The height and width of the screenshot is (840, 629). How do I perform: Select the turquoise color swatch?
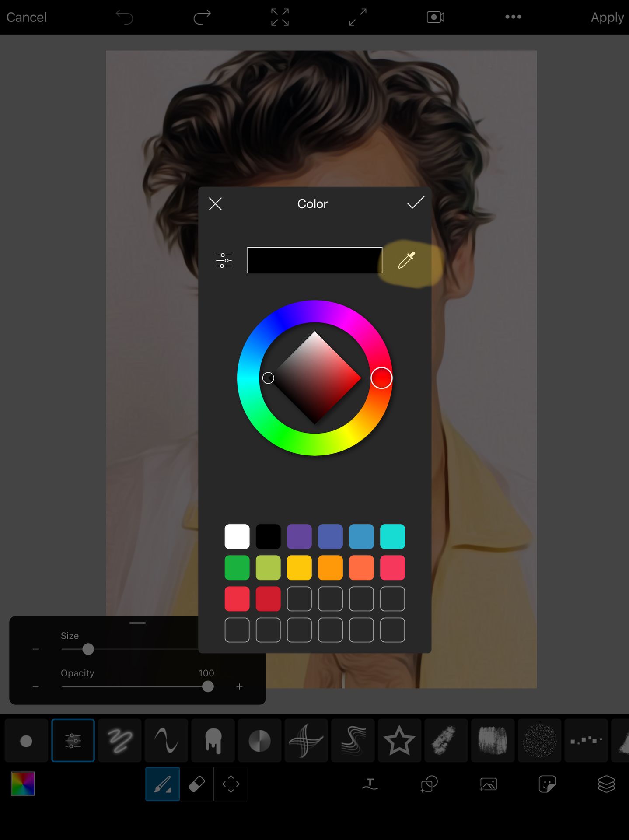(x=392, y=536)
